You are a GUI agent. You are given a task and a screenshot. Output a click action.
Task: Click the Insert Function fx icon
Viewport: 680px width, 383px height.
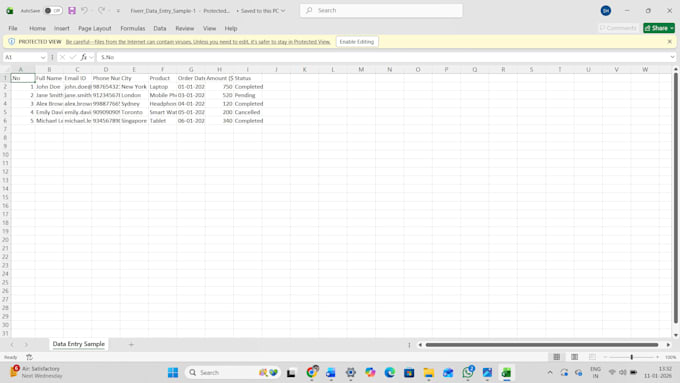coord(84,57)
